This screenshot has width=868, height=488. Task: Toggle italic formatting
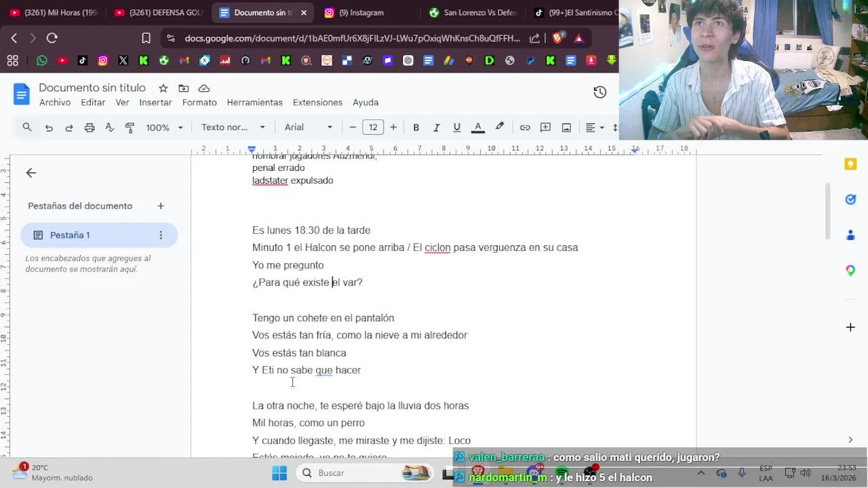pyautogui.click(x=437, y=127)
